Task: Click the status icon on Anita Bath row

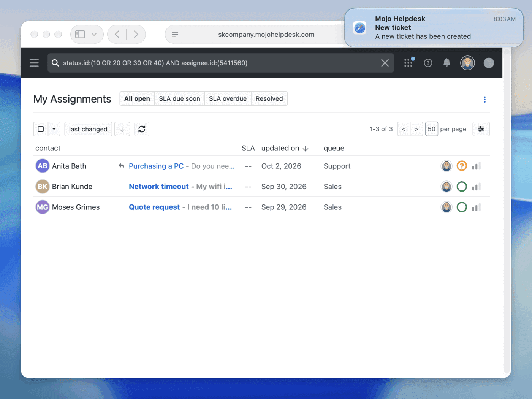Action: point(462,166)
